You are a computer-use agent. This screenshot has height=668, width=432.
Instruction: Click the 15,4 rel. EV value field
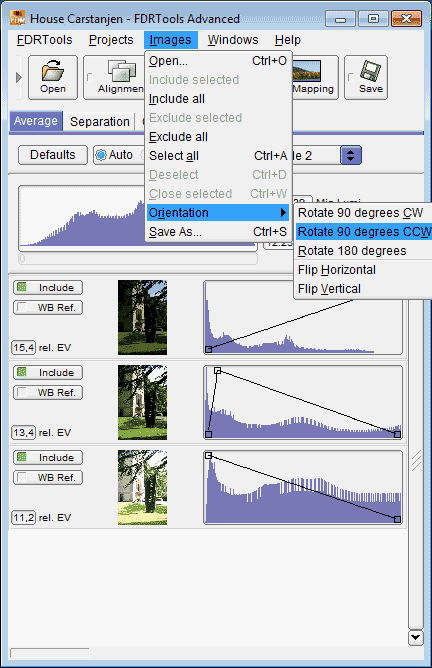(24, 348)
